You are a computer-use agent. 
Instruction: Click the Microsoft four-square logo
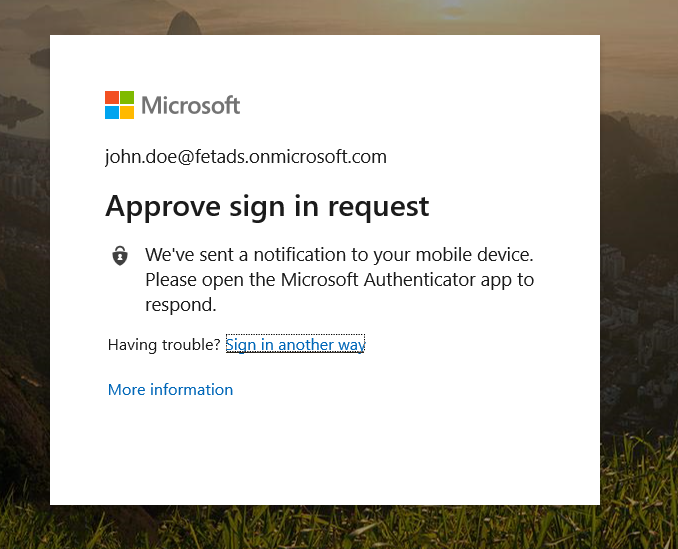coord(119,105)
